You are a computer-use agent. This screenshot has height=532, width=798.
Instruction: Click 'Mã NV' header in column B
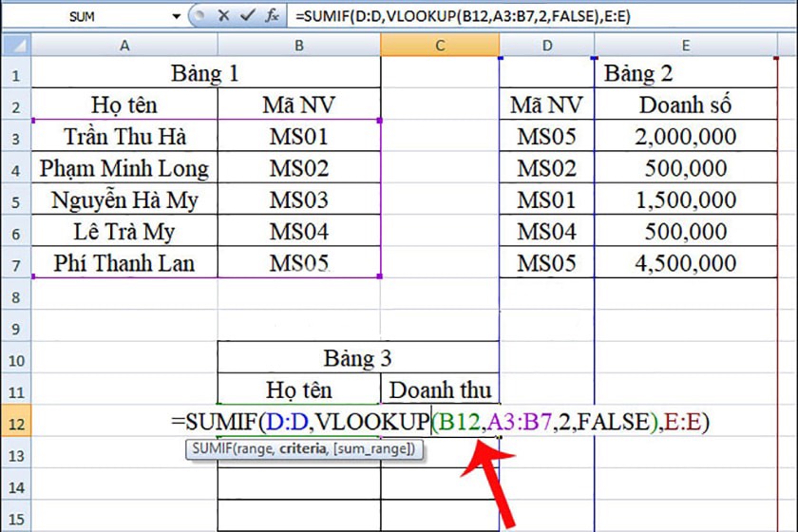(298, 104)
